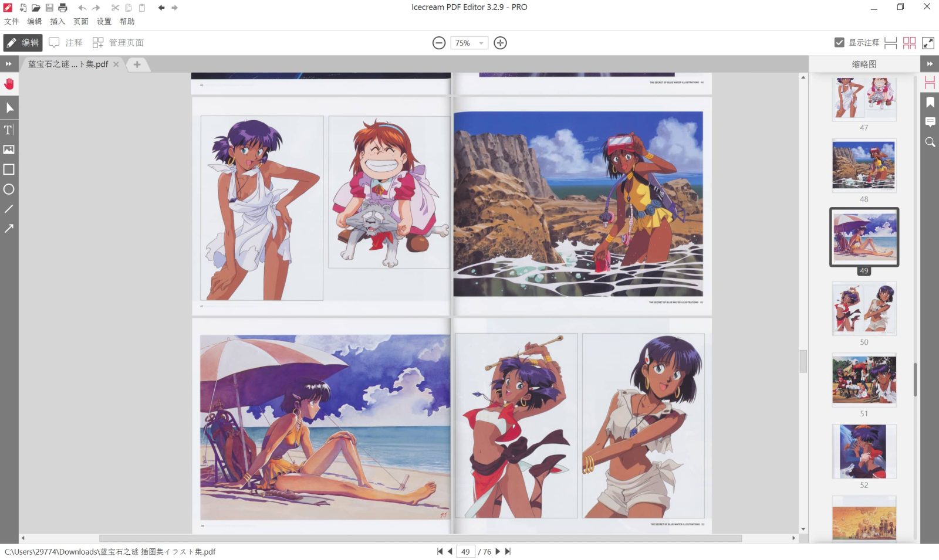The width and height of the screenshot is (939, 560).
Task: Undo the last action
Action: [82, 8]
